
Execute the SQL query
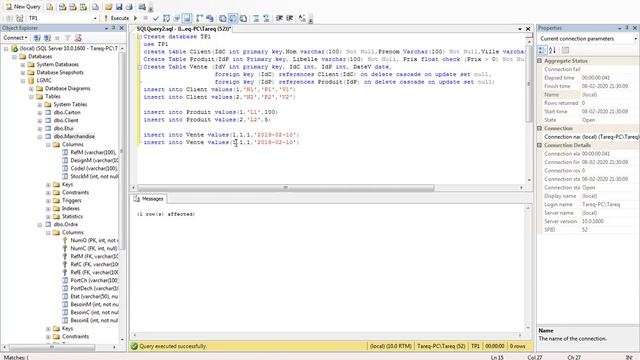click(x=116, y=18)
